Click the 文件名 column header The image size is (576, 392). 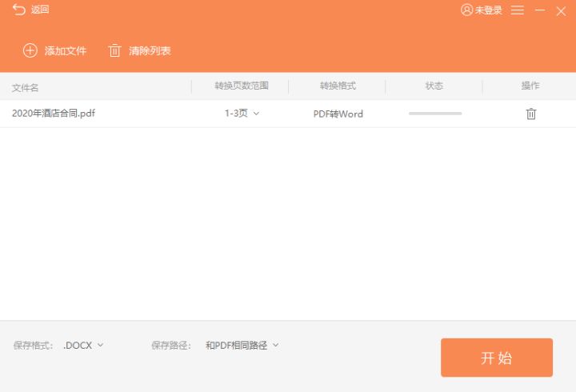pos(25,87)
